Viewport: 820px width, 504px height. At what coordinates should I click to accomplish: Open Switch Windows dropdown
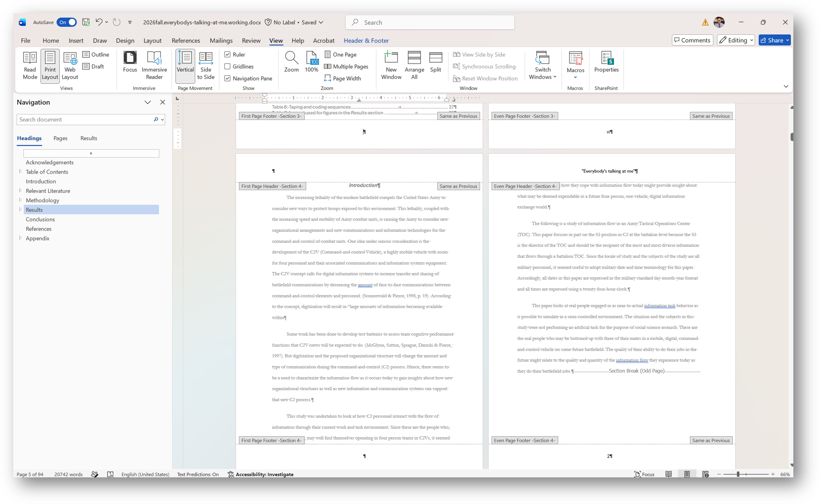[543, 66]
